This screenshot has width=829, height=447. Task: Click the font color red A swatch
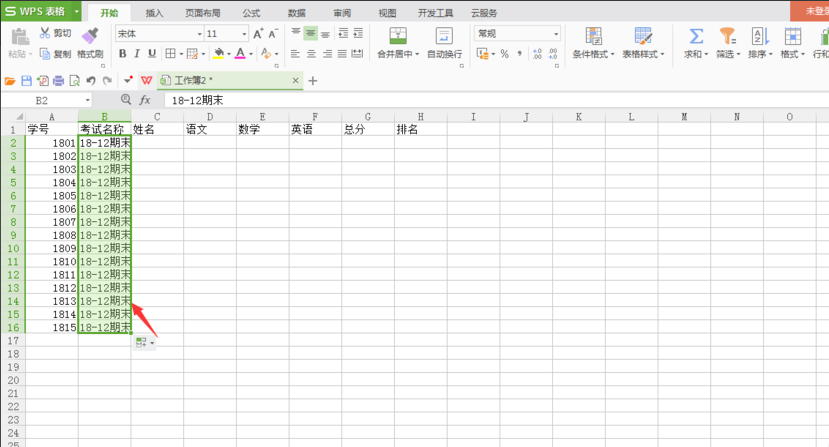click(240, 54)
